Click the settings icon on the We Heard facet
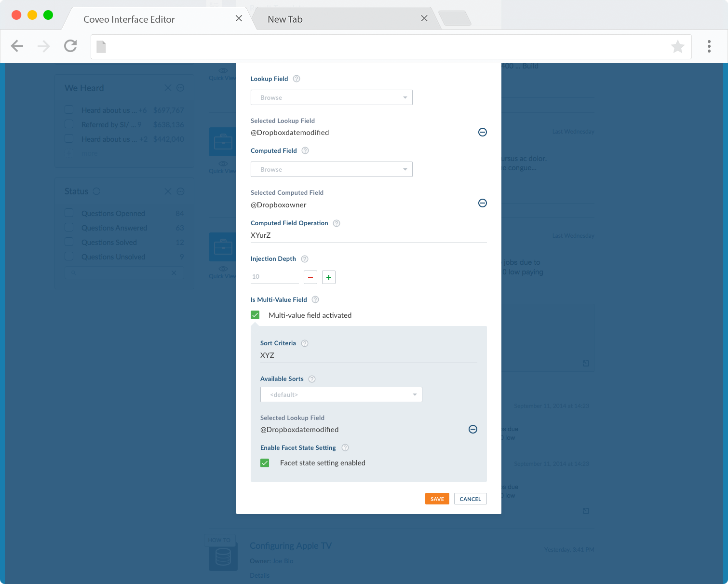728x584 pixels. (x=180, y=88)
